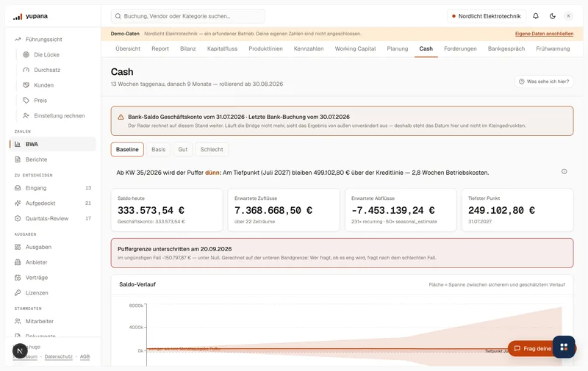The height and width of the screenshot is (371, 588).
Task: Click Einstellung rechnen person icon
Action: click(x=26, y=116)
